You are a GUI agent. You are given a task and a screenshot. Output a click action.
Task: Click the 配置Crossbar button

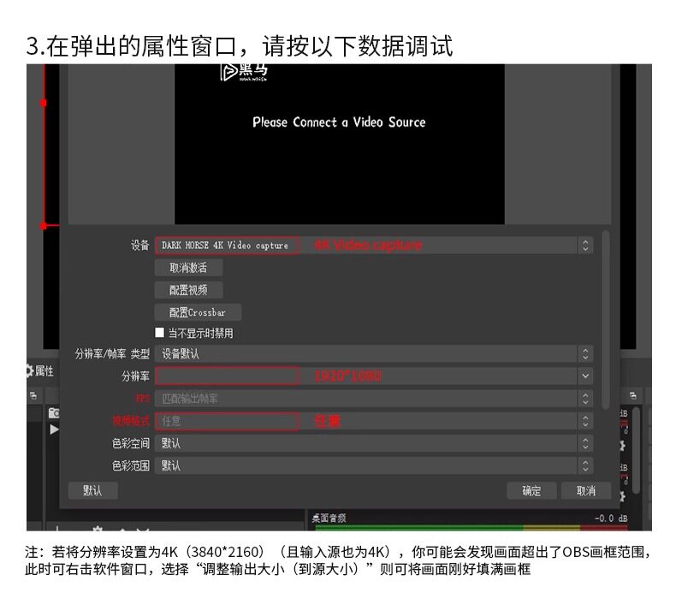click(x=198, y=312)
